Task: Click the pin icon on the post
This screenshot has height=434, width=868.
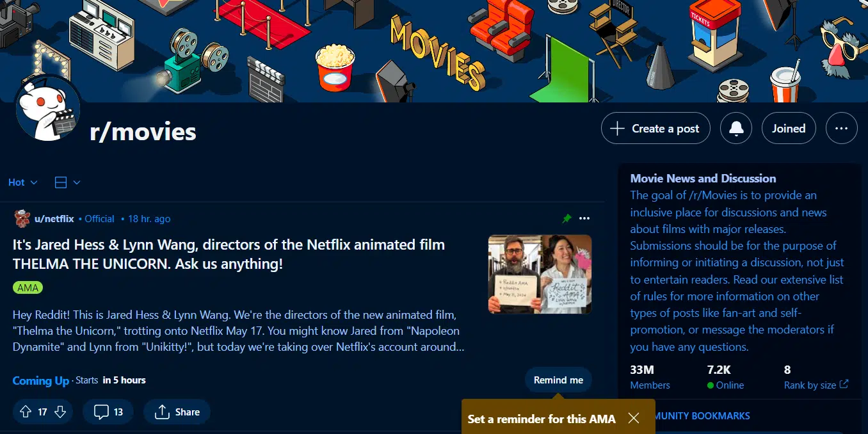Action: [x=566, y=218]
